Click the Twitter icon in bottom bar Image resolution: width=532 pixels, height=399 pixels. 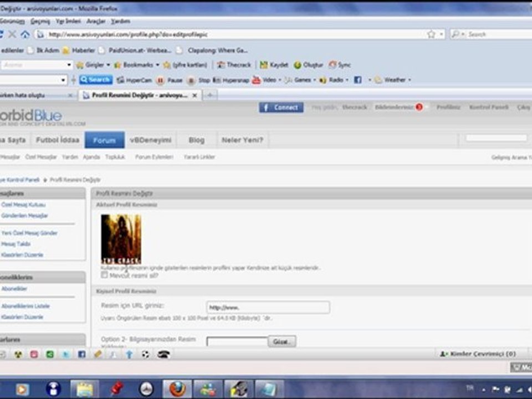point(66,355)
